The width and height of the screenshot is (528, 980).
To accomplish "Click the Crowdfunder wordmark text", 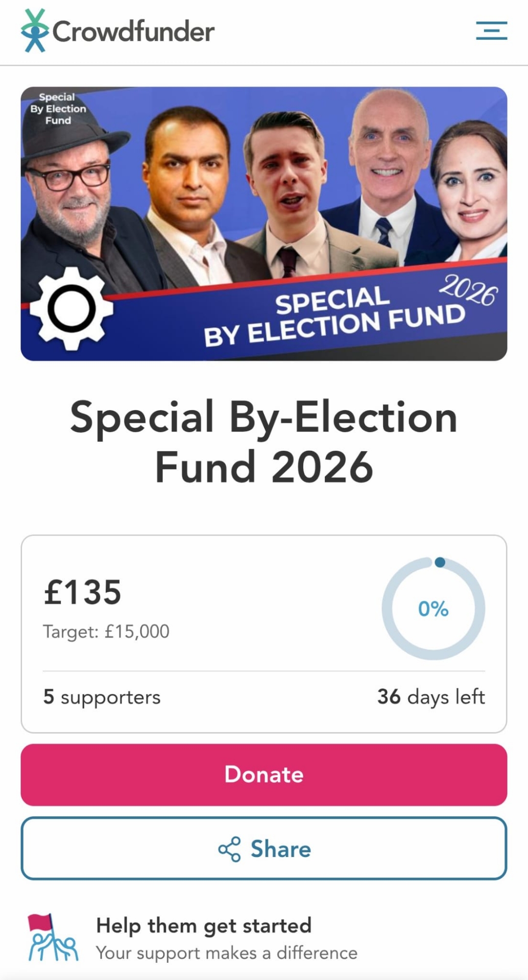I will [x=133, y=32].
